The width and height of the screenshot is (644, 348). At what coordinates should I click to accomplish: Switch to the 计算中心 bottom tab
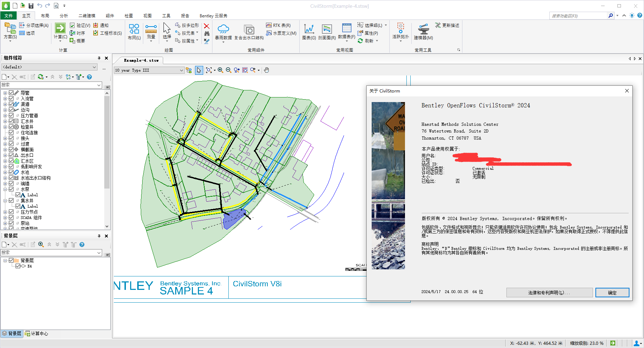(x=36, y=333)
